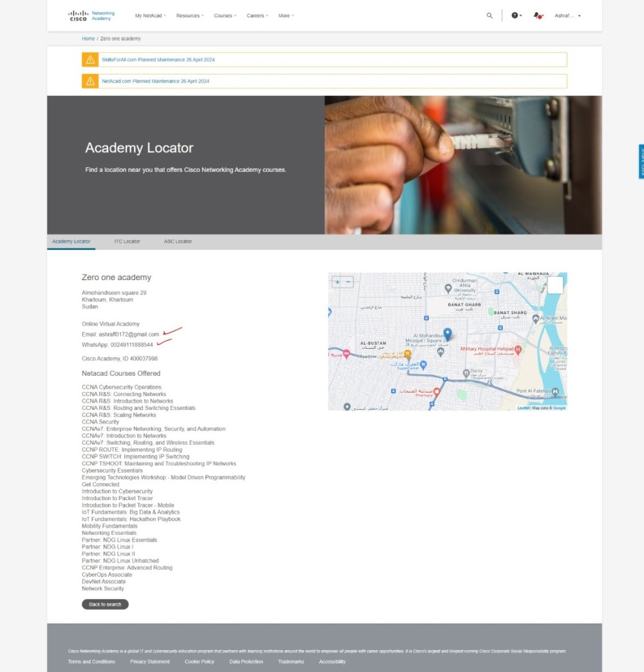644x672 pixels.
Task: Open the map layers control box
Action: pos(555,285)
